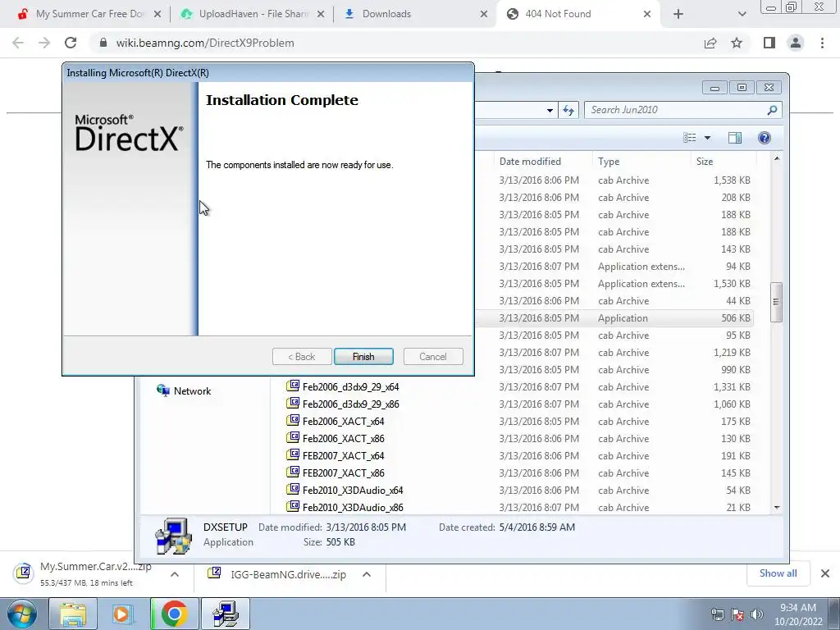The width and height of the screenshot is (840, 630).
Task: Open IGG-BeamNG.drive zip options chevron
Action: point(367,574)
